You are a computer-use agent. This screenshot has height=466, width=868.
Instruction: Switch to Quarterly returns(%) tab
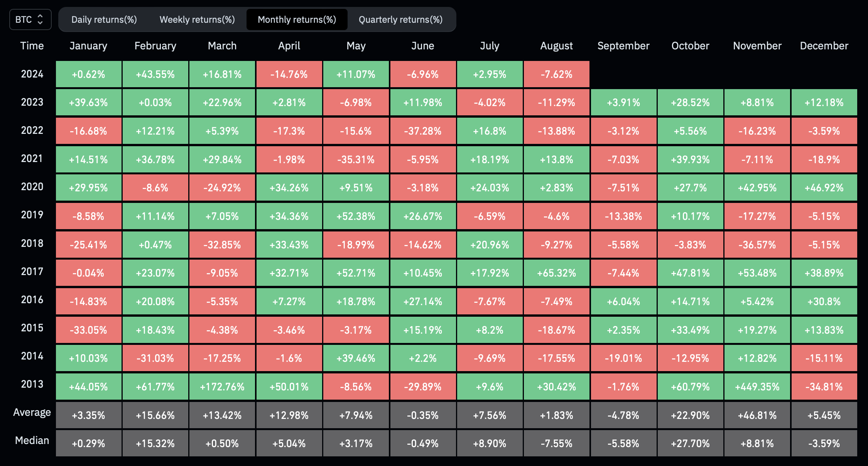point(401,20)
